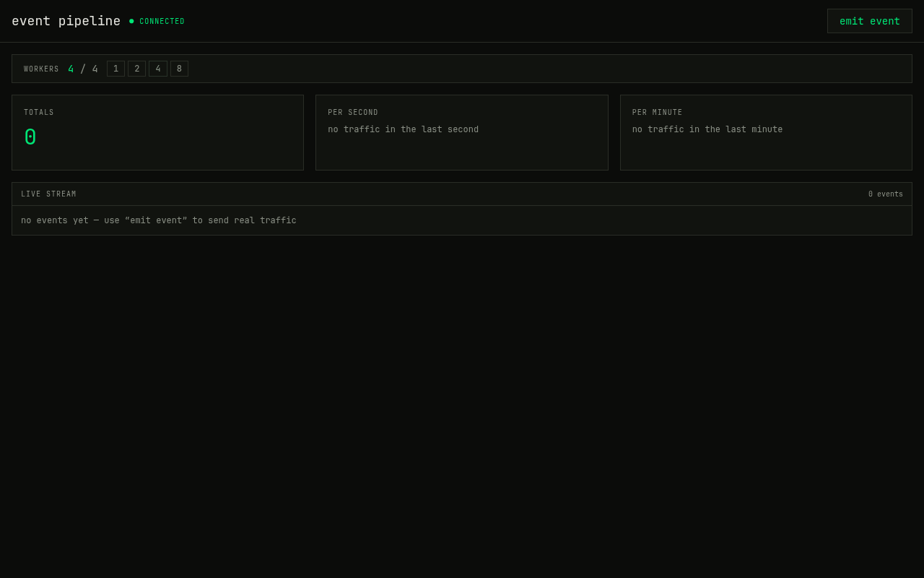The width and height of the screenshot is (924, 578).
Task: Click the "no events yet" placeholder message
Action: (x=159, y=221)
